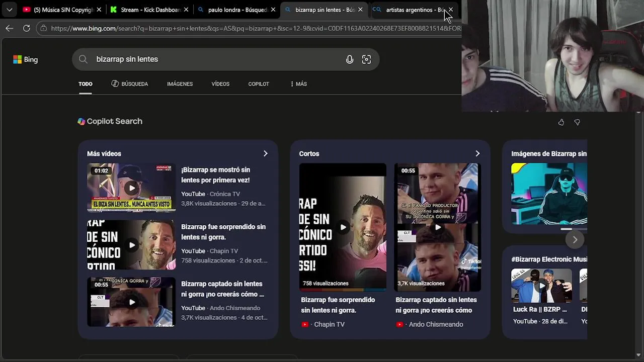This screenshot has height=362, width=644.
Task: Play the 00:55 short in Cortos
Action: (x=437, y=227)
